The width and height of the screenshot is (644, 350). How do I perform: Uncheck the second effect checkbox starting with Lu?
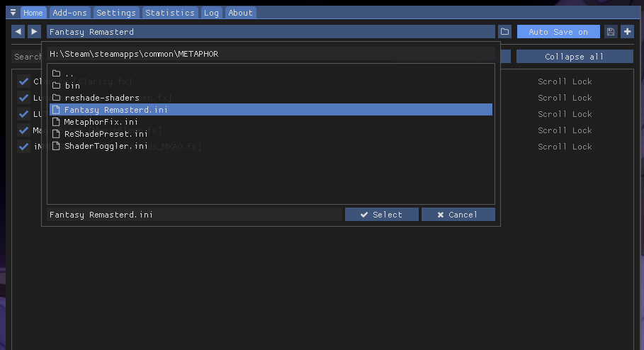point(23,98)
